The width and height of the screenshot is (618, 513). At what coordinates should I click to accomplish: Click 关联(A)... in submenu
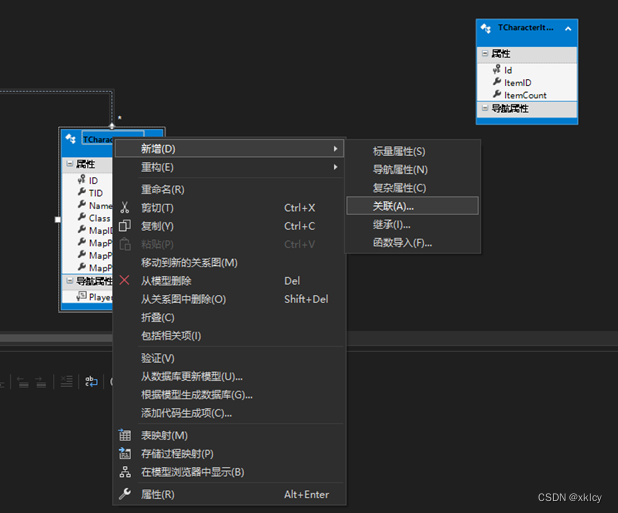(413, 206)
